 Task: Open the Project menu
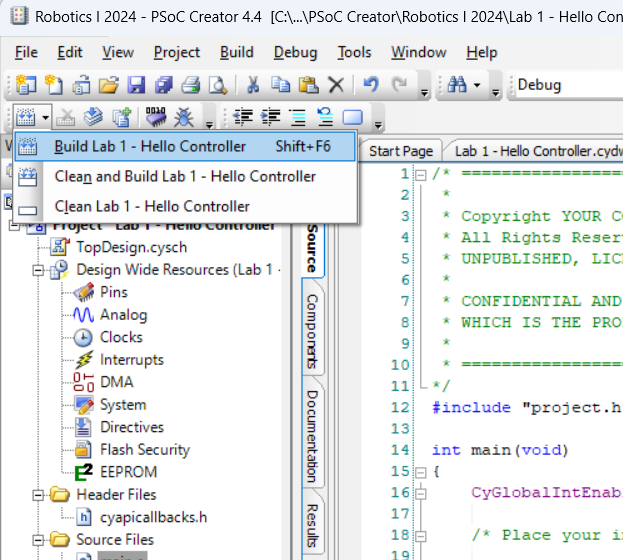point(177,52)
